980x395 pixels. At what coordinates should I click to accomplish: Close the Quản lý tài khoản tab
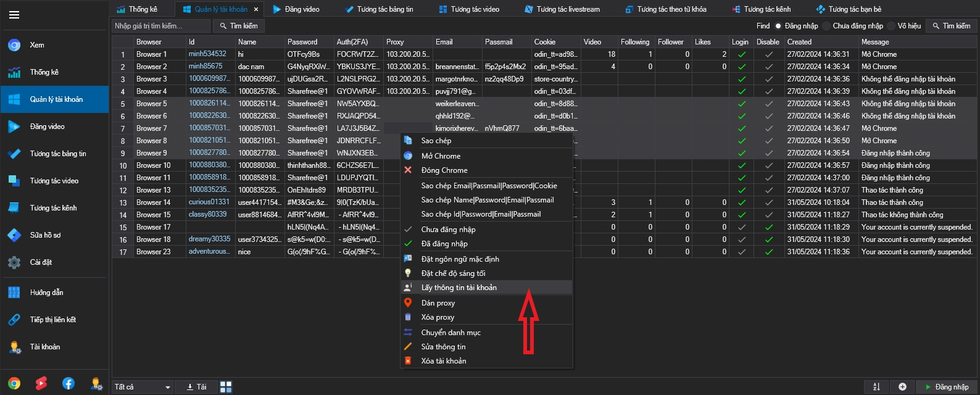pos(256,9)
